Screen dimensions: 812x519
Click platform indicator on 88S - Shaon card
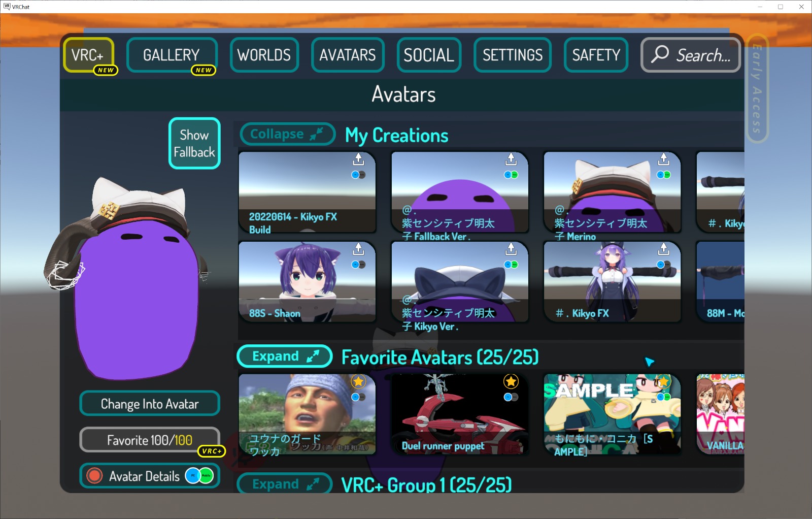click(358, 265)
